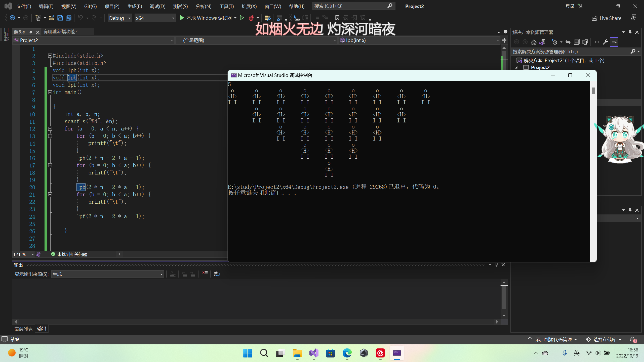Click Home icon in Solution Explorer toolbar
Image resolution: width=644 pixels, height=362 pixels.
tap(534, 42)
